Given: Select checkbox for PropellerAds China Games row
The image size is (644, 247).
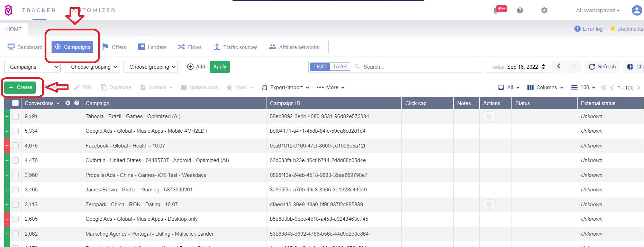Looking at the screenshot, I should coord(15,175).
